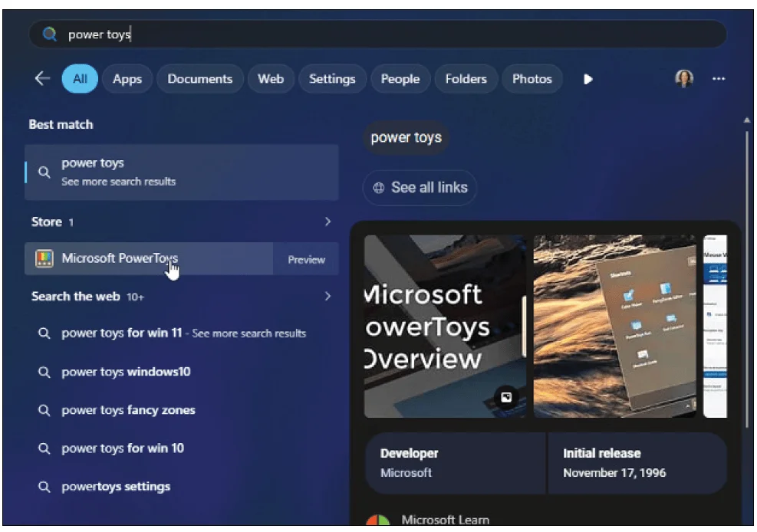Image resolution: width=757 pixels, height=532 pixels.
Task: Click the Developer Microsoft info card
Action: 456,463
